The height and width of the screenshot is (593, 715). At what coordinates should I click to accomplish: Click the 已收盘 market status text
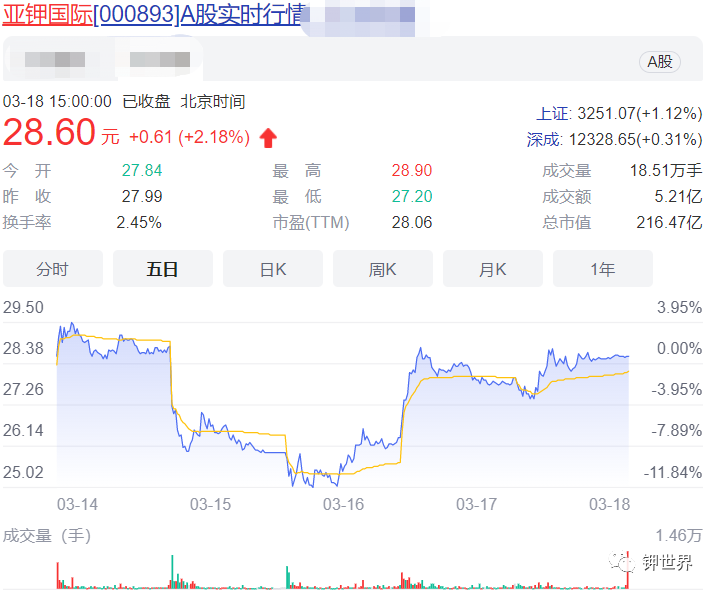(146, 101)
